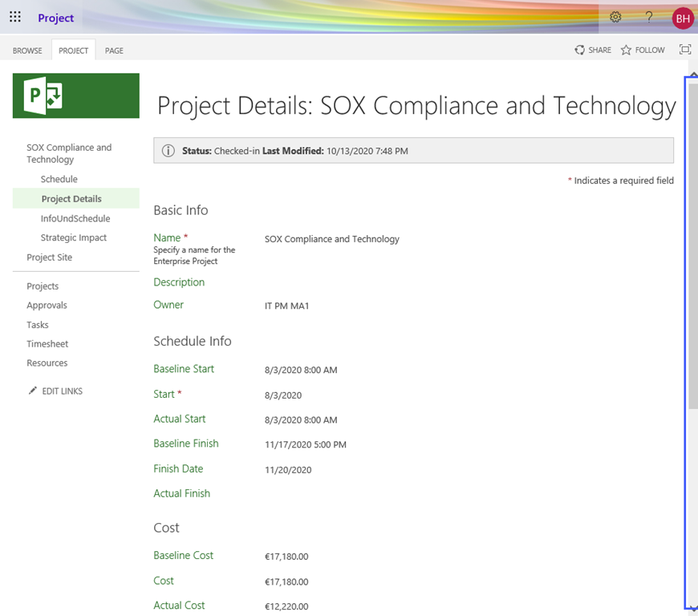This screenshot has width=698, height=616.
Task: Enter focus mode with the fullscreen icon
Action: [684, 49]
